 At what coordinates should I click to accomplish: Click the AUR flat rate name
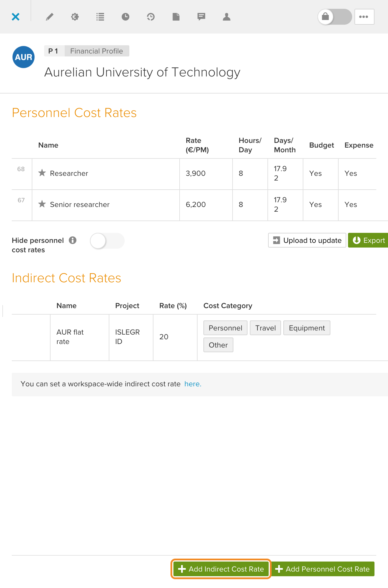[x=70, y=337]
